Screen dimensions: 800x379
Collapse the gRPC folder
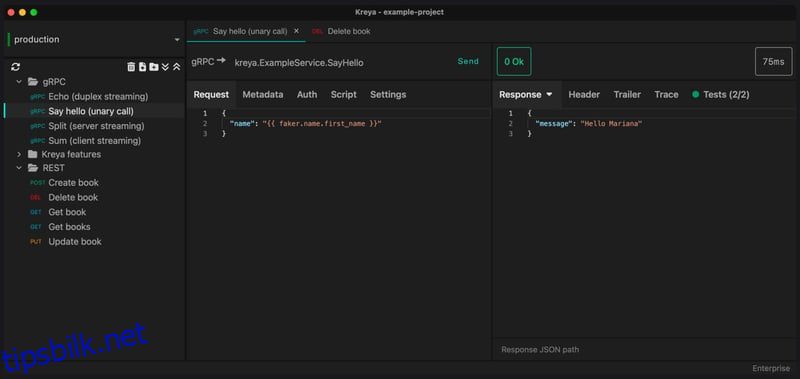pos(19,82)
